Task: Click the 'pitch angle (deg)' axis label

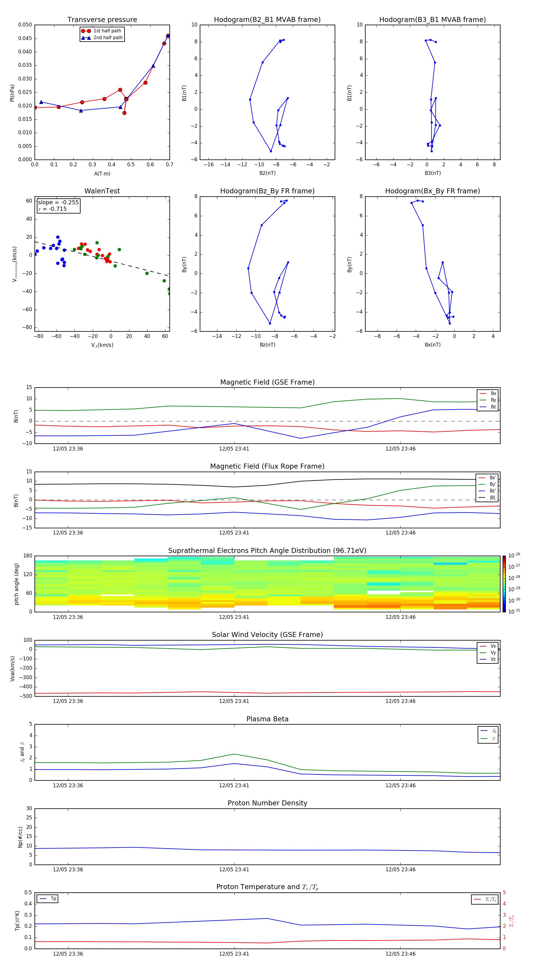Action: (16, 584)
